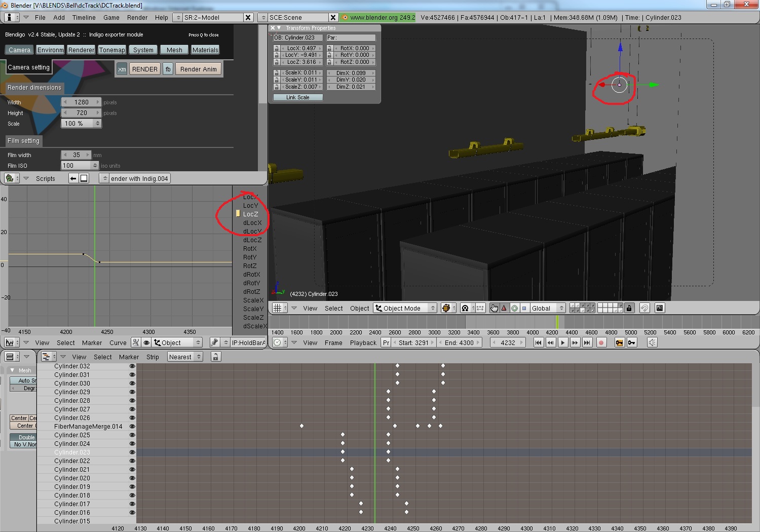Image resolution: width=760 pixels, height=532 pixels.
Task: Toggle the hand manipulator button
Action: [x=494, y=308]
